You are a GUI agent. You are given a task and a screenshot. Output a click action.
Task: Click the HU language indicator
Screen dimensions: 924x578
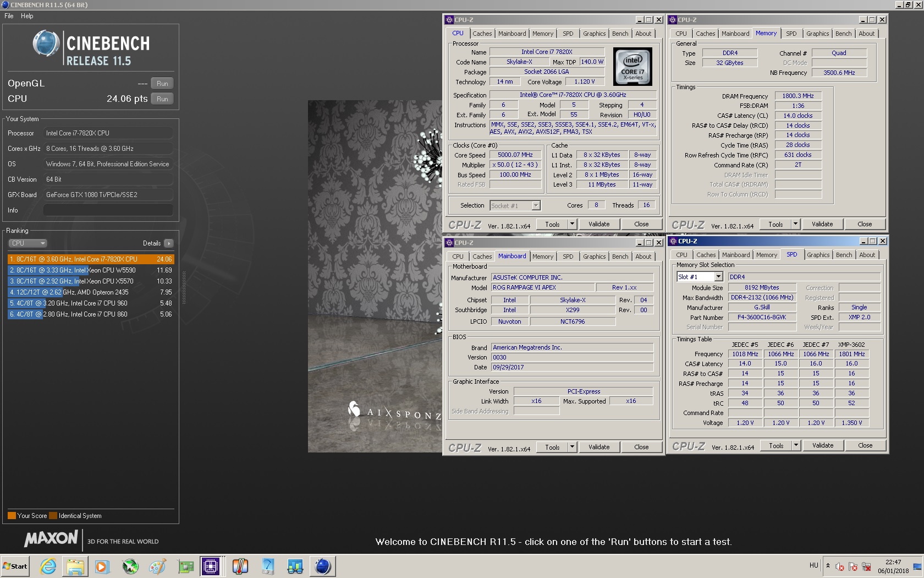[814, 565]
